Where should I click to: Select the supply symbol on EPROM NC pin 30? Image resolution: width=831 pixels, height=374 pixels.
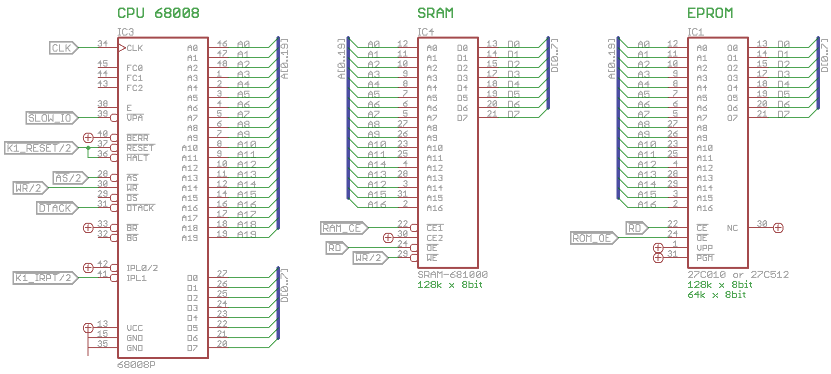point(777,228)
